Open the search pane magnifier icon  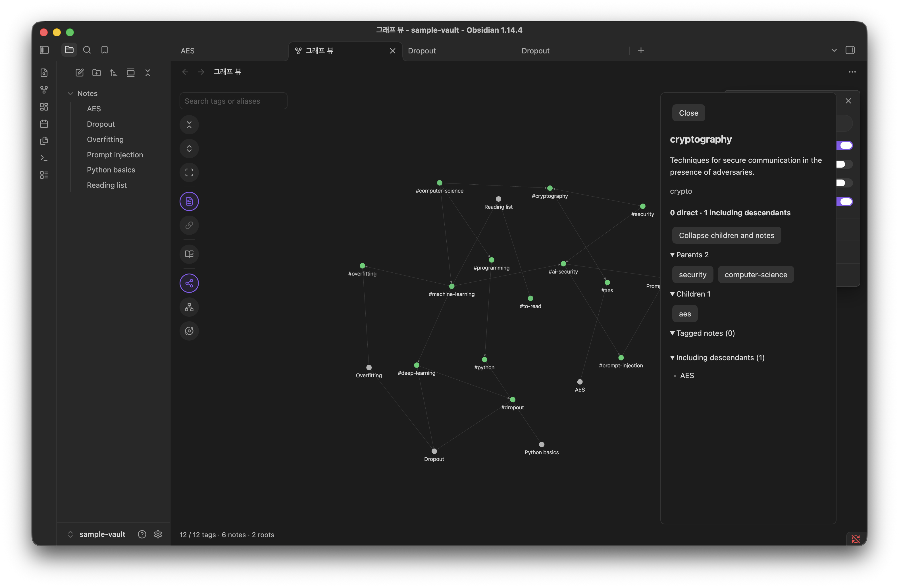(87, 50)
